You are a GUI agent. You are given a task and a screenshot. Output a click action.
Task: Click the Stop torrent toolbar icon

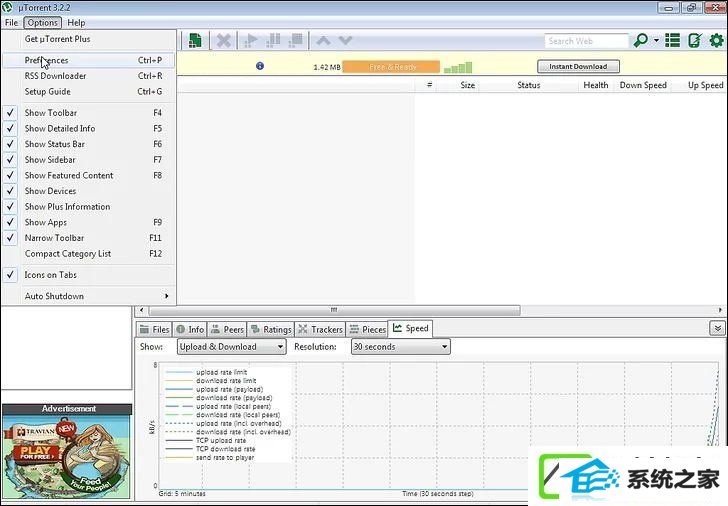(x=295, y=41)
